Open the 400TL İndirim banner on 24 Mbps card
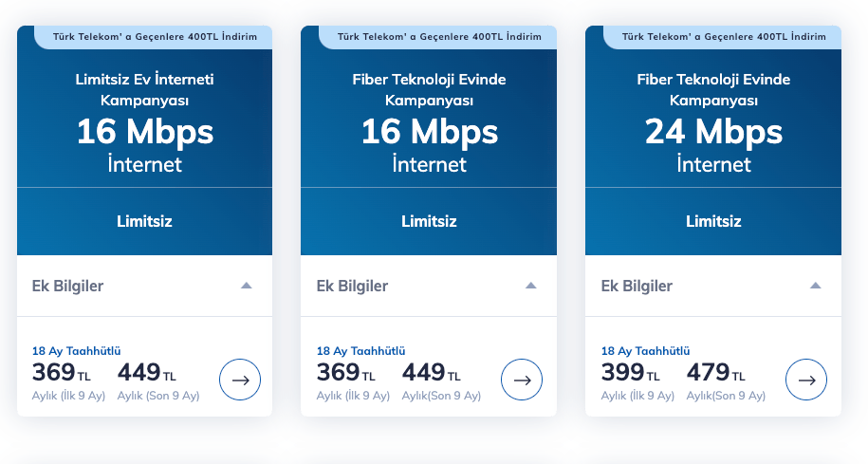Screen dimensions: 868x464 (x=724, y=36)
